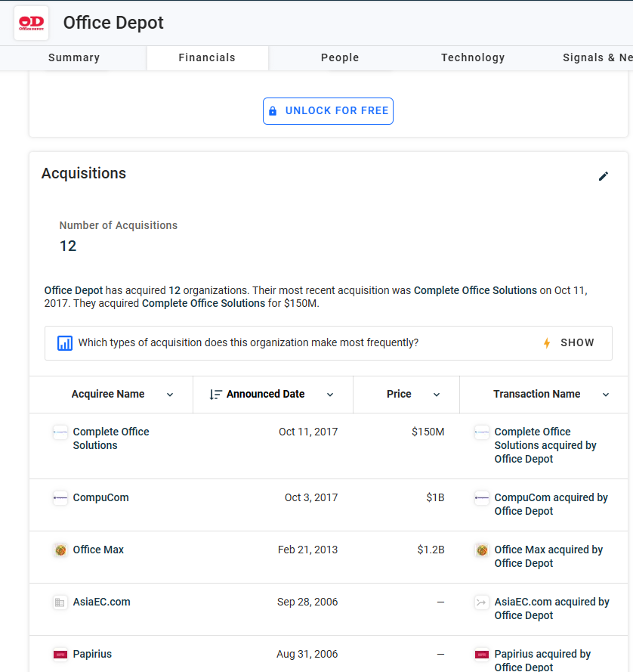The width and height of the screenshot is (633, 672).
Task: Click Papirius transaction logo icon
Action: pyautogui.click(x=482, y=655)
